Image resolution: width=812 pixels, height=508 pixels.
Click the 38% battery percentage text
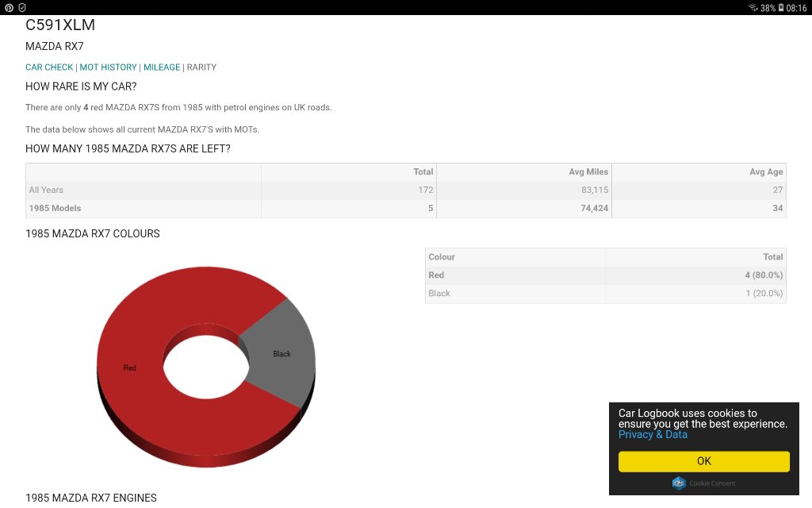(x=768, y=8)
